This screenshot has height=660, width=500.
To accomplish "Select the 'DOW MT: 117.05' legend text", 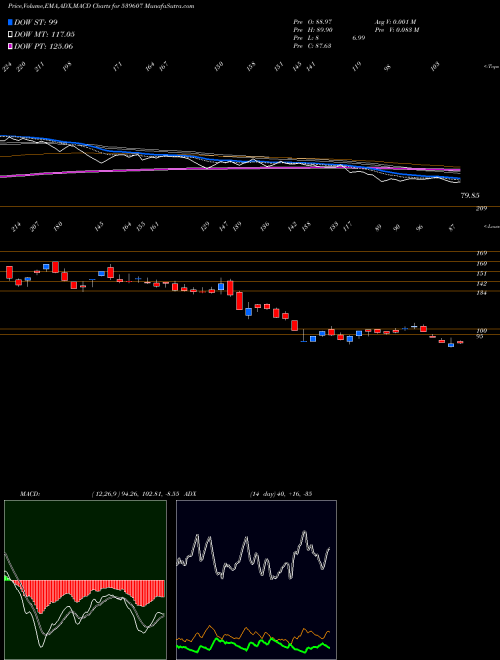I will click(45, 35).
